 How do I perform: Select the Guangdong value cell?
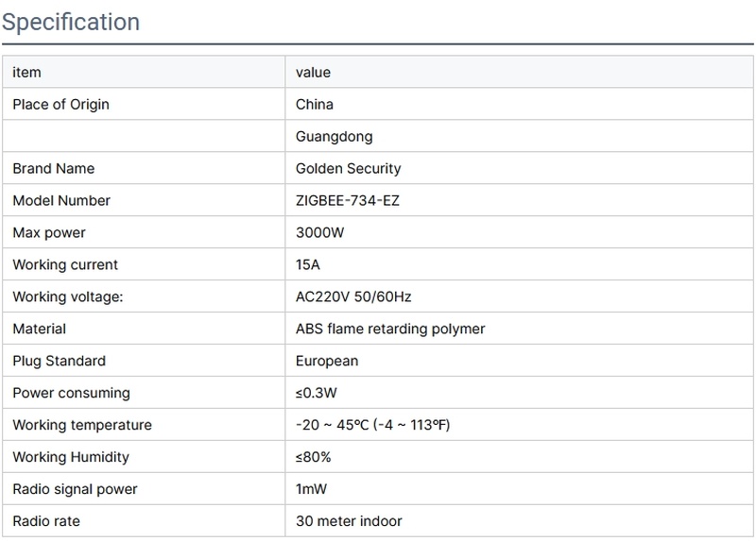click(334, 137)
